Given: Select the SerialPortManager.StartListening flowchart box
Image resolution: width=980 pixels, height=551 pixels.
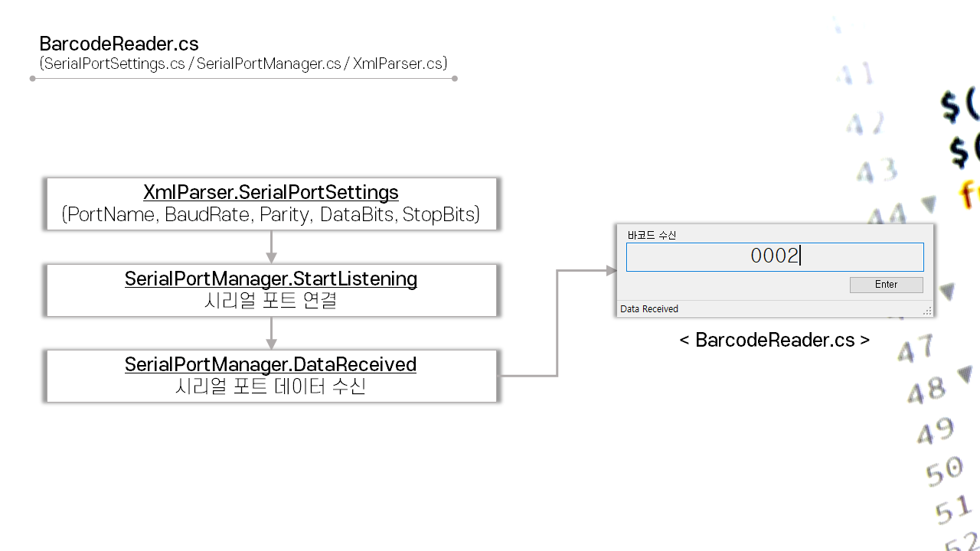Looking at the screenshot, I should 271,290.
